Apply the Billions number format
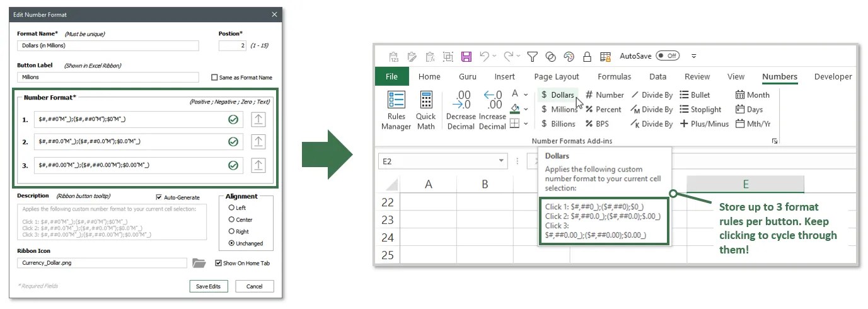 pyautogui.click(x=558, y=124)
